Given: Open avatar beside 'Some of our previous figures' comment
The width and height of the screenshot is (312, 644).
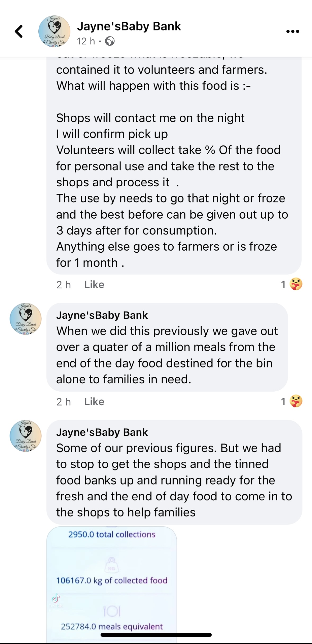Looking at the screenshot, I should 26,436.
